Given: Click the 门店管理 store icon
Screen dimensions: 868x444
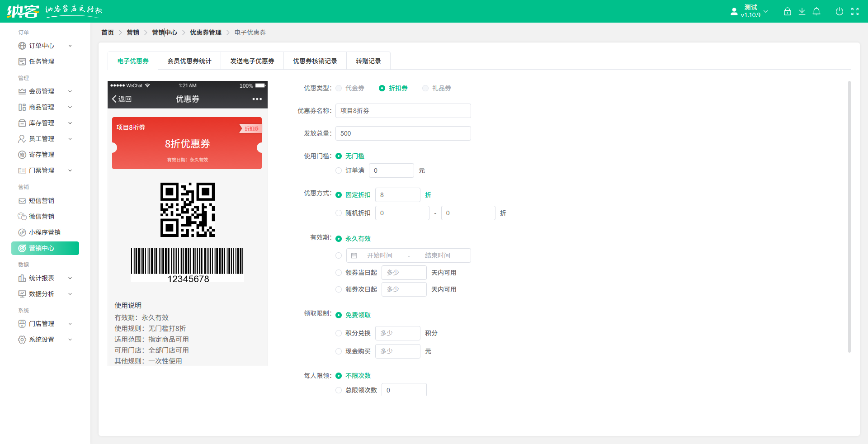Looking at the screenshot, I should [x=22, y=324].
